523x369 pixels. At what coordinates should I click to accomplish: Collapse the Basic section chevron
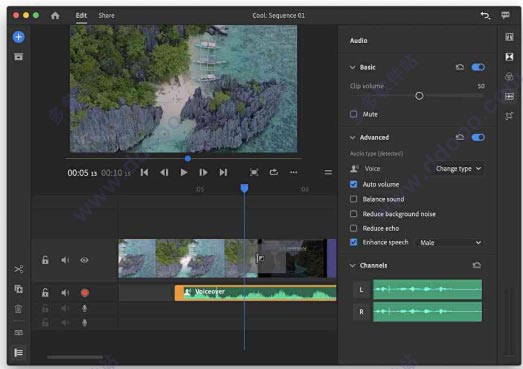(x=353, y=67)
